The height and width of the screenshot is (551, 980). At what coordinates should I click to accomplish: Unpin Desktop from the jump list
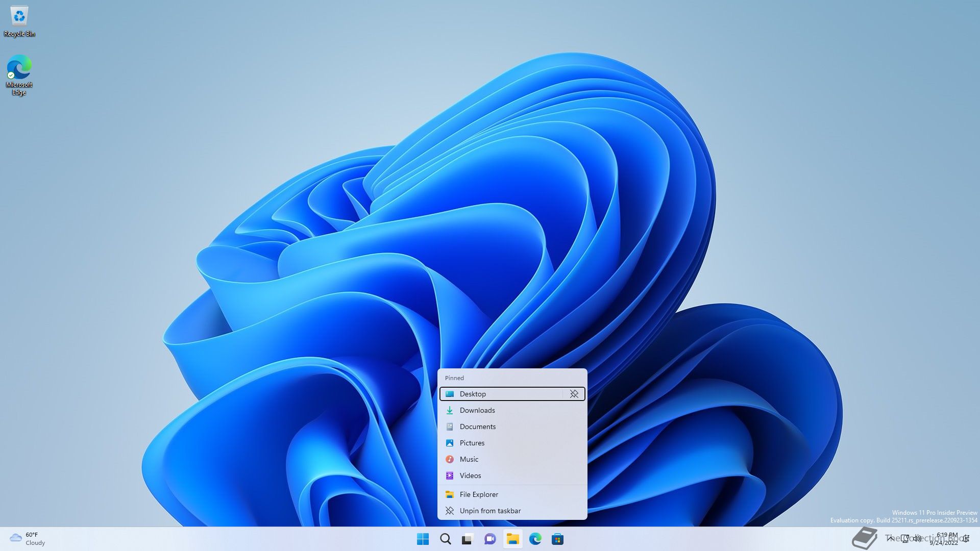tap(574, 394)
